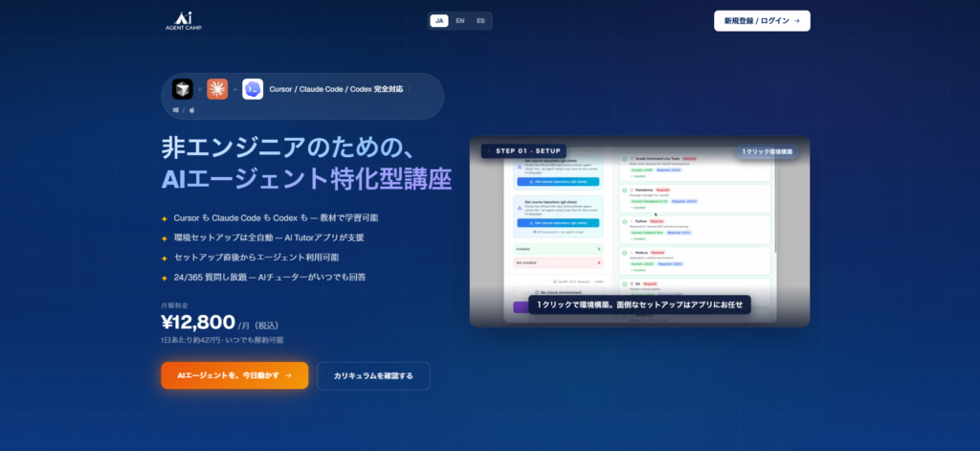
Task: Click the headline 非エンジニアのための、
Action: point(287,148)
